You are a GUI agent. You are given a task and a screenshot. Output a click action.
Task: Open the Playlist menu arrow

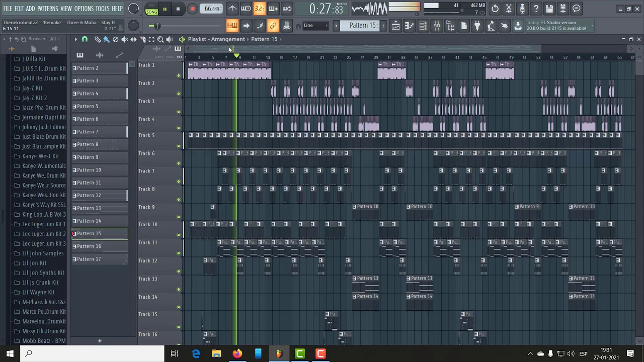click(76, 39)
